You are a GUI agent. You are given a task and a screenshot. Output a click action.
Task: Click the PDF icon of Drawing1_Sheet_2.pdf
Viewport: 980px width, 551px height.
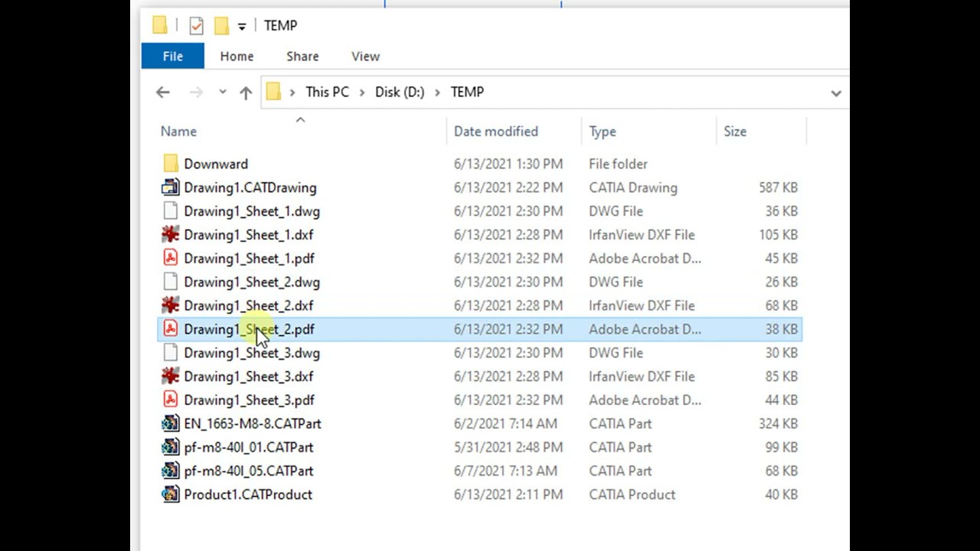coord(171,329)
